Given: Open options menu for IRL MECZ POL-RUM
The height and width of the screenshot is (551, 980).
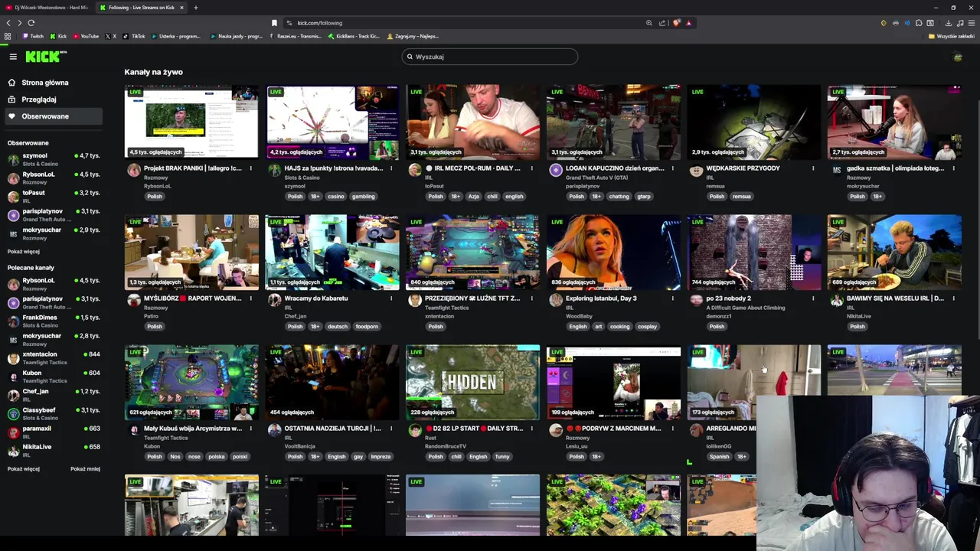Looking at the screenshot, I should (x=532, y=168).
